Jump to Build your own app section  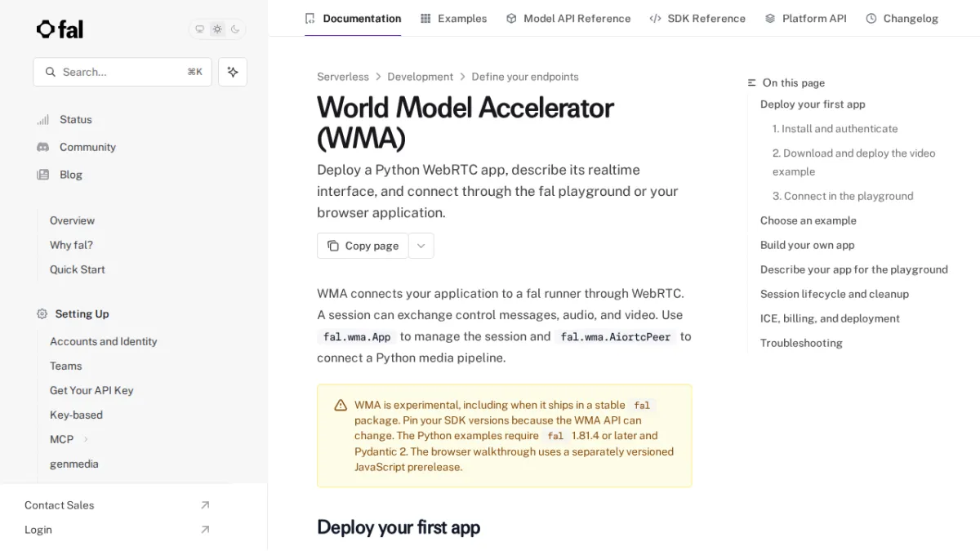pos(808,245)
